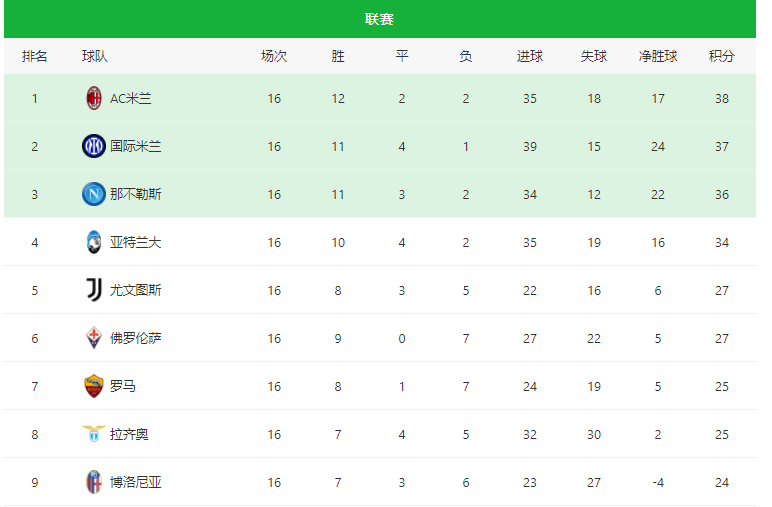
Task: Click the 进球 column header
Action: coord(530,56)
